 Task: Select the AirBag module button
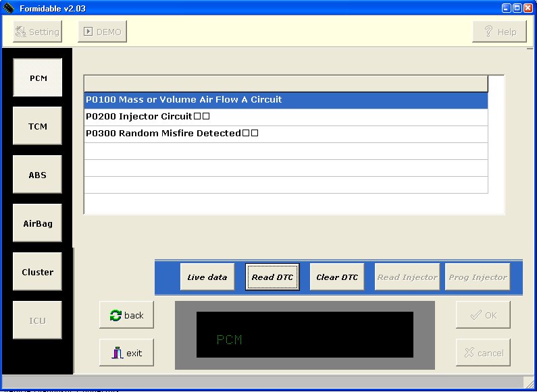[38, 223]
